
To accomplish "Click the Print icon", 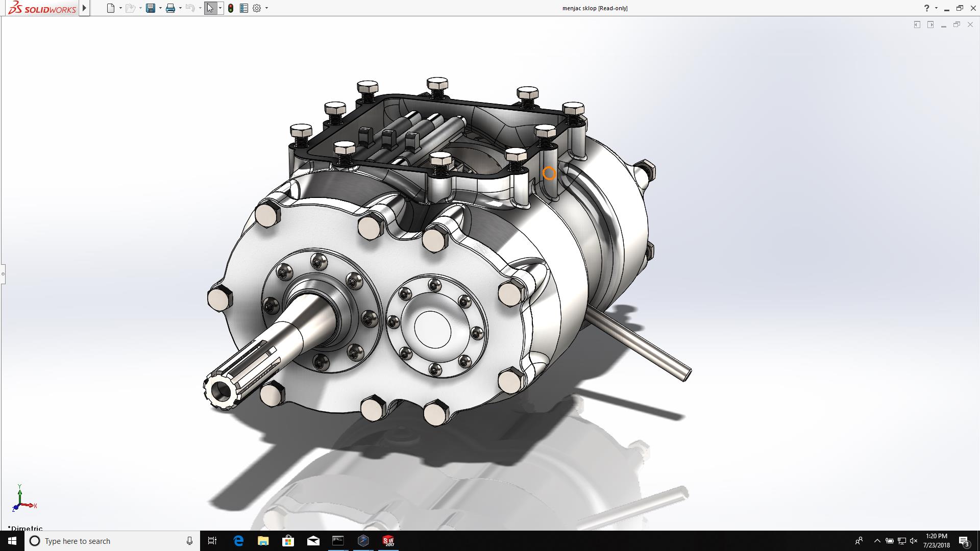I will click(x=170, y=8).
